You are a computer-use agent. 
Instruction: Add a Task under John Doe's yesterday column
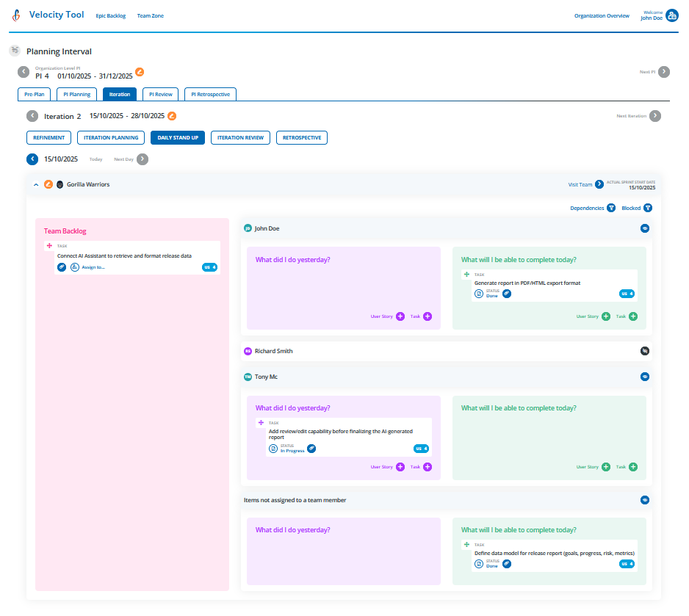click(x=428, y=316)
